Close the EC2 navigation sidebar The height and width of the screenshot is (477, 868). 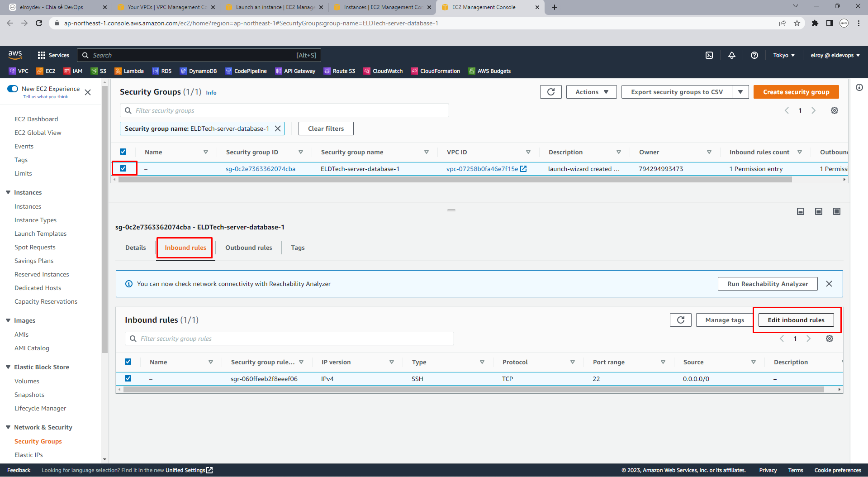click(88, 92)
